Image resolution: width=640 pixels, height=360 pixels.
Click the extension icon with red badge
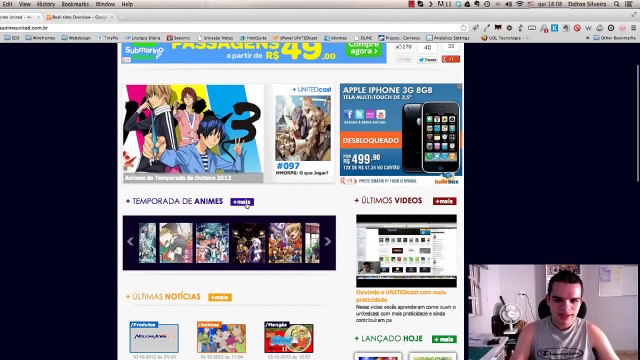click(x=543, y=28)
